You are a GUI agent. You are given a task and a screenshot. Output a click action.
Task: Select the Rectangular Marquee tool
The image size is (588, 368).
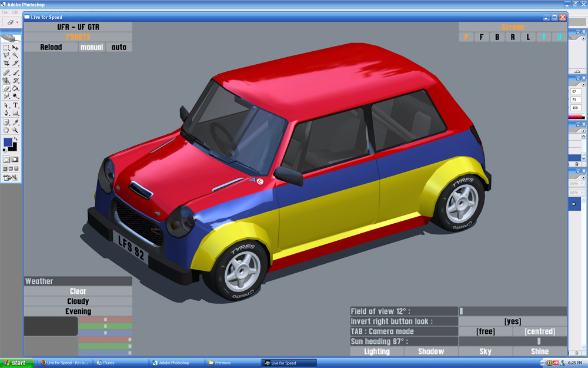coord(6,48)
